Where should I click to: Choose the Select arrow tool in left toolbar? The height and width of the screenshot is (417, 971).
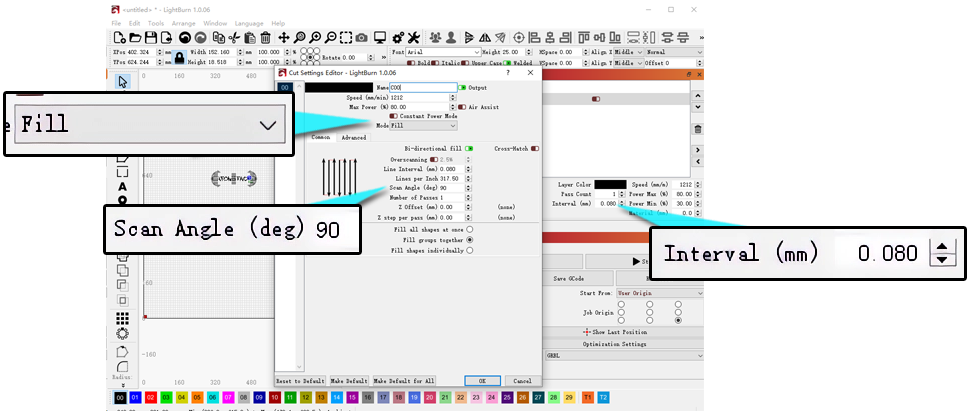click(x=123, y=82)
